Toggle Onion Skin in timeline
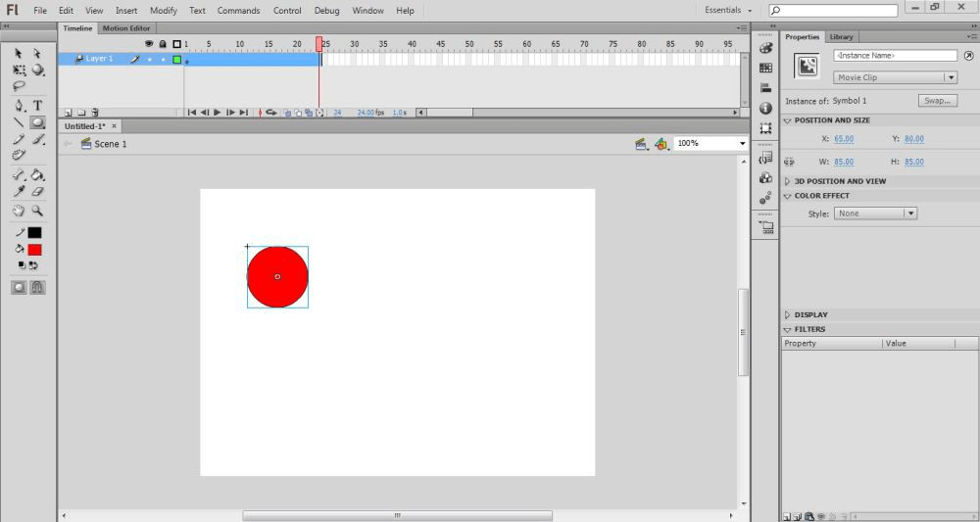This screenshot has height=522, width=980. point(287,113)
